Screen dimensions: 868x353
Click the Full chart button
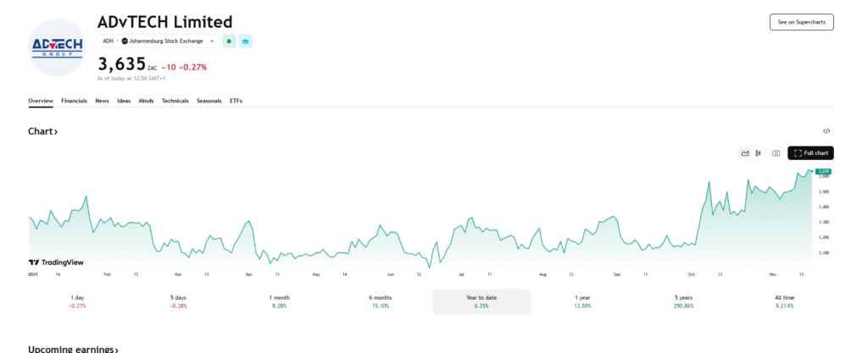811,153
